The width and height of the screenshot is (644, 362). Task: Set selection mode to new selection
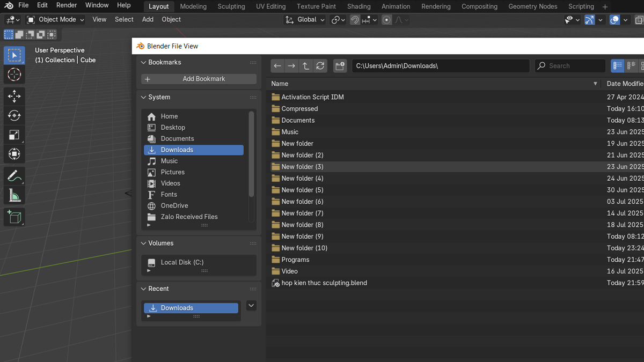[x=9, y=35]
